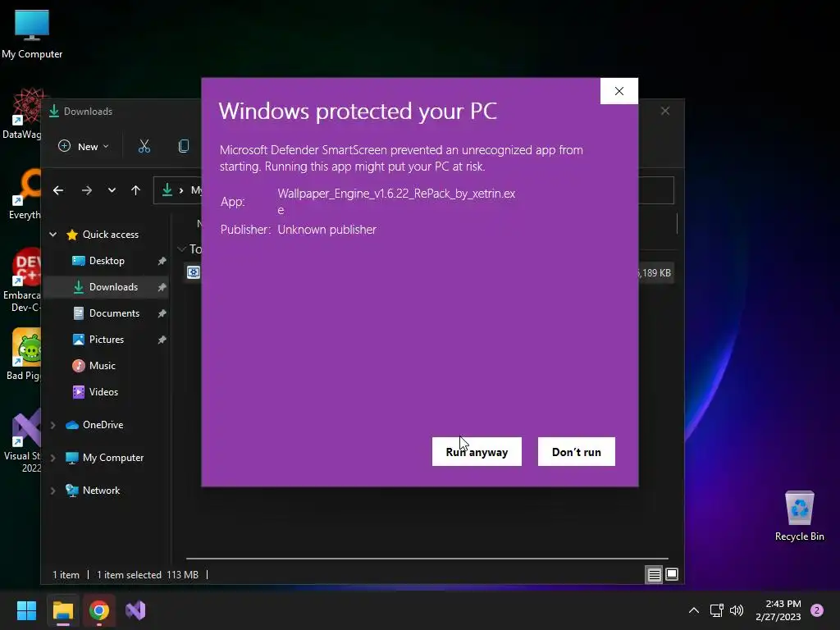The image size is (840, 630).
Task: Collapse the Today file group
Action: pos(181,249)
